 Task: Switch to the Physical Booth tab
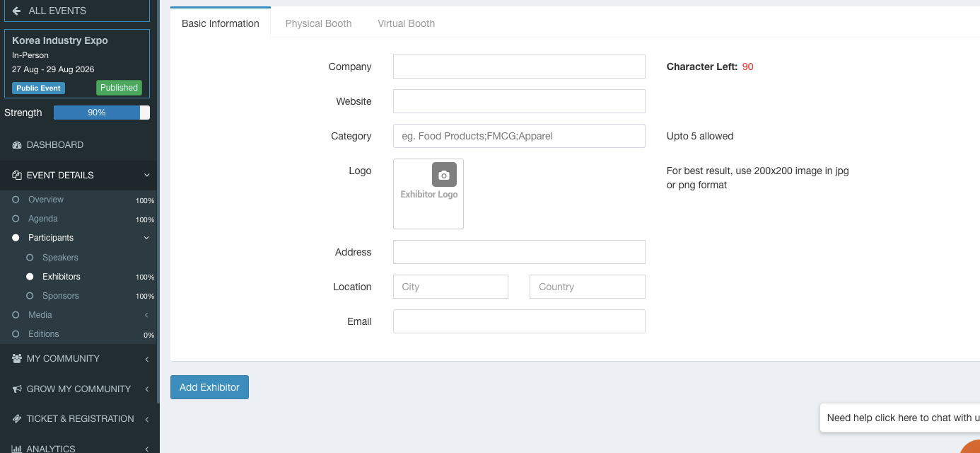318,23
